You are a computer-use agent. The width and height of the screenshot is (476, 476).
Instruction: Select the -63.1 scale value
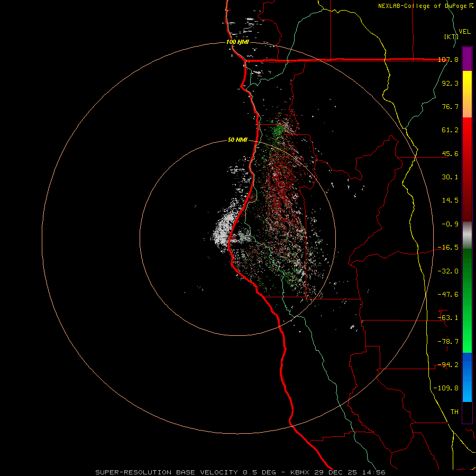tap(448, 318)
